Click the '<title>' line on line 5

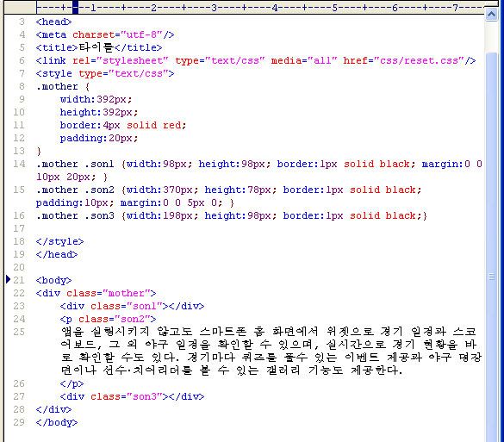(99, 47)
